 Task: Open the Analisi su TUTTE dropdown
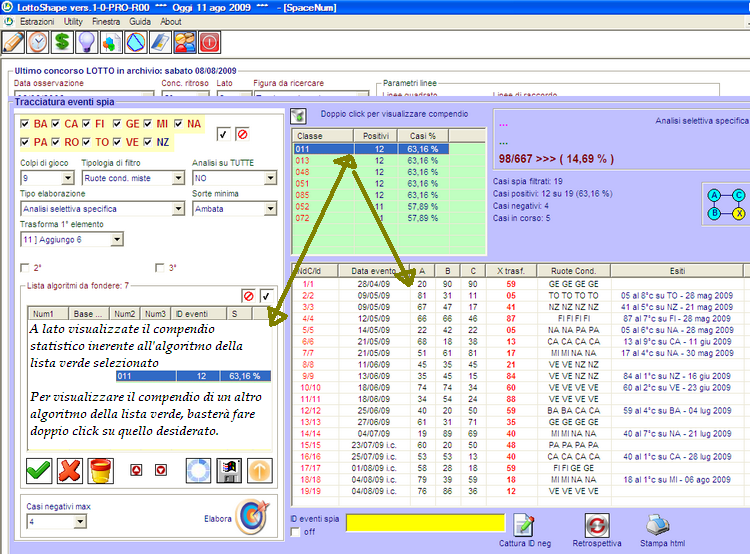(x=271, y=178)
